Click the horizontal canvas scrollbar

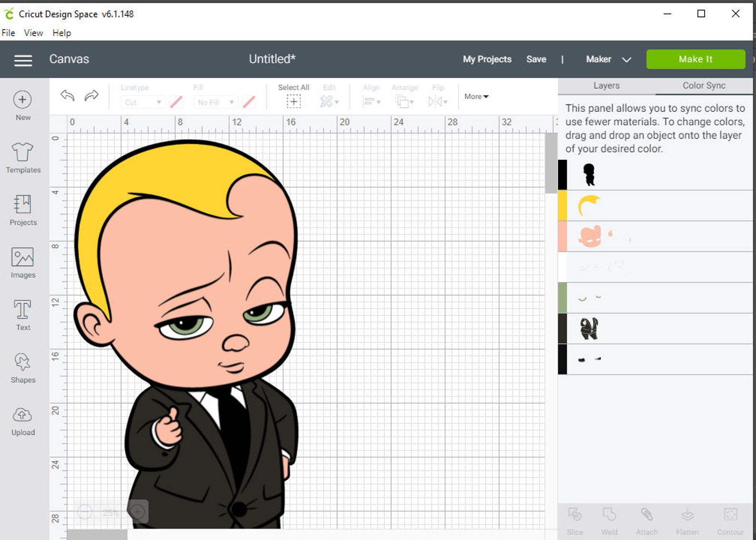[97, 535]
